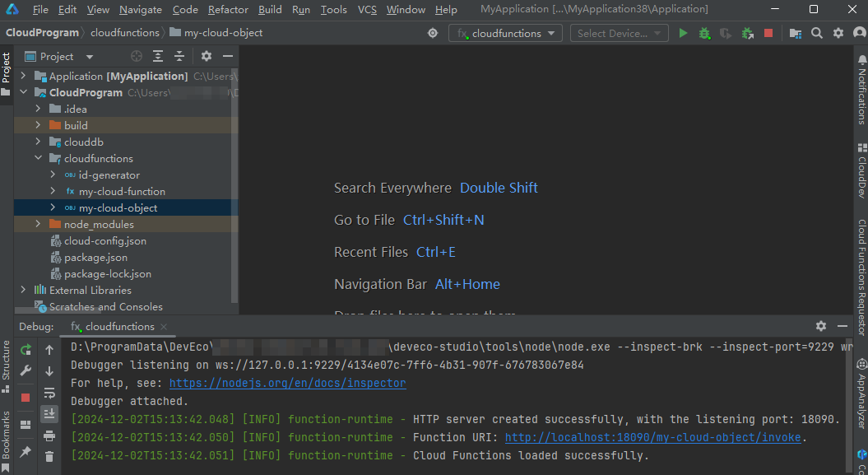Open the Debug panel settings gear
Screen dimensions: 868x475
(x=820, y=326)
